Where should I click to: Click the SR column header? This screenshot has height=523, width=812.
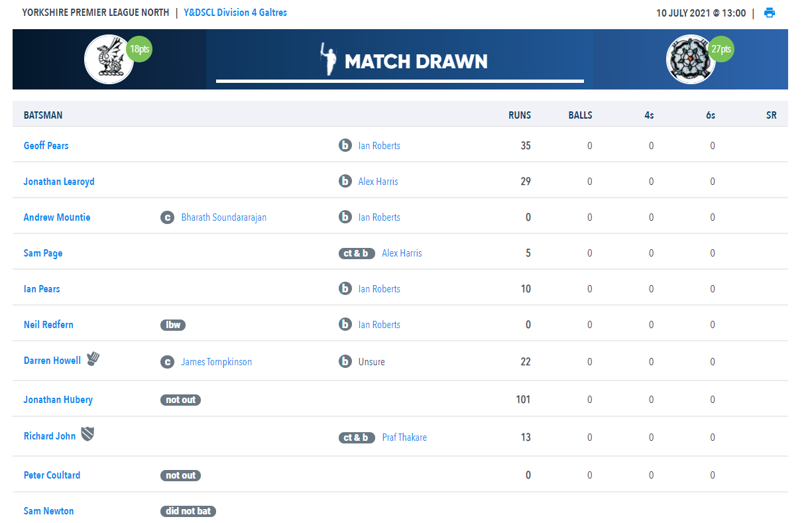pyautogui.click(x=771, y=115)
